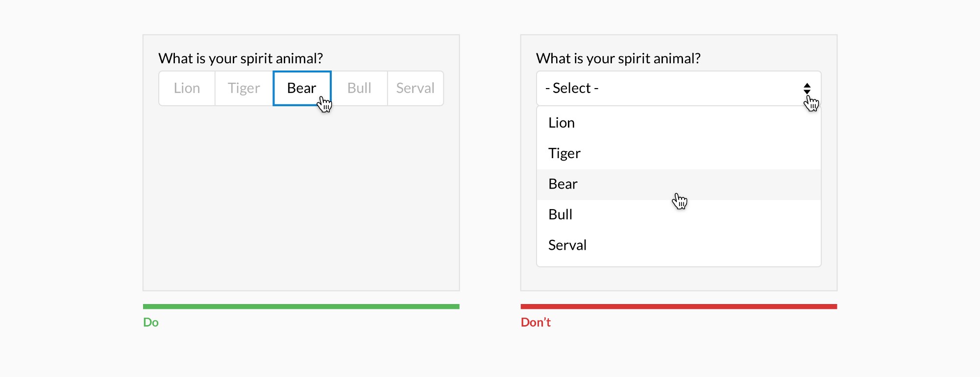The height and width of the screenshot is (377, 980).
Task: Select the Serval segmented button
Action: point(415,88)
